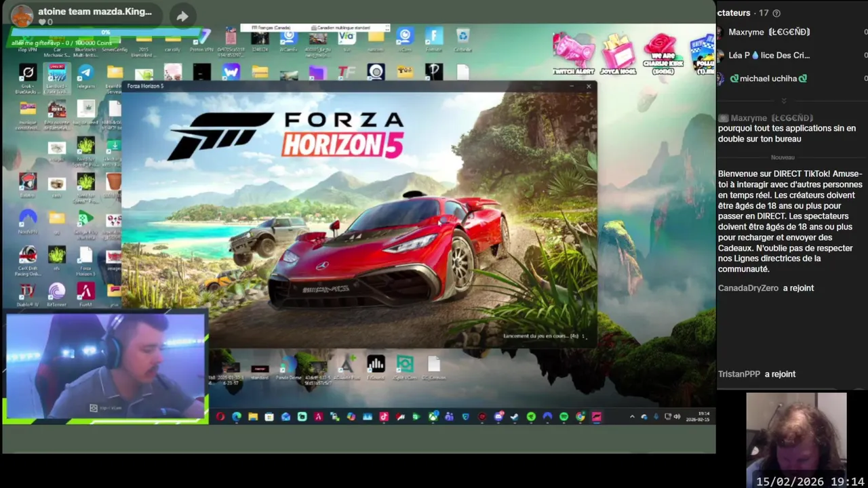This screenshot has height=488, width=868.
Task: Click the TristanPPP a rejoint message
Action: click(757, 374)
